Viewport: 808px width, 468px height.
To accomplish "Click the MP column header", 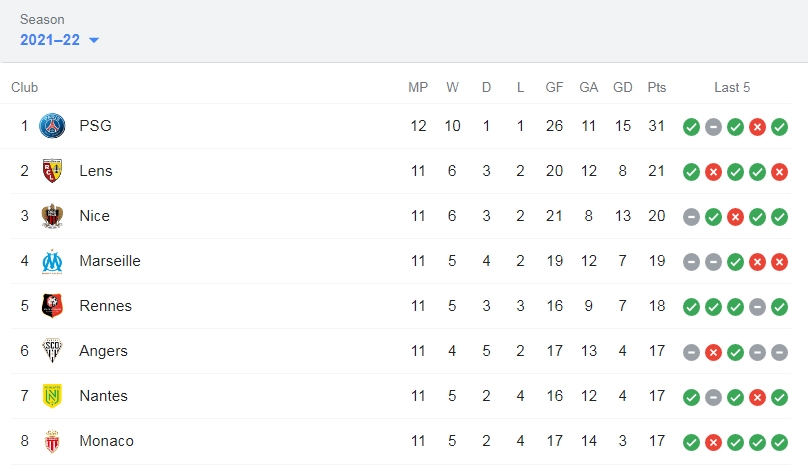I will [418, 88].
